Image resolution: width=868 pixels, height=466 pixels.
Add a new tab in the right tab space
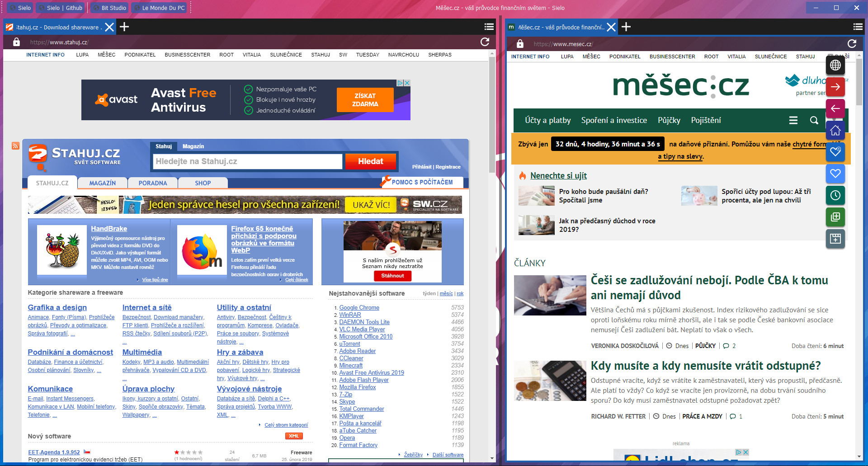tap(626, 27)
